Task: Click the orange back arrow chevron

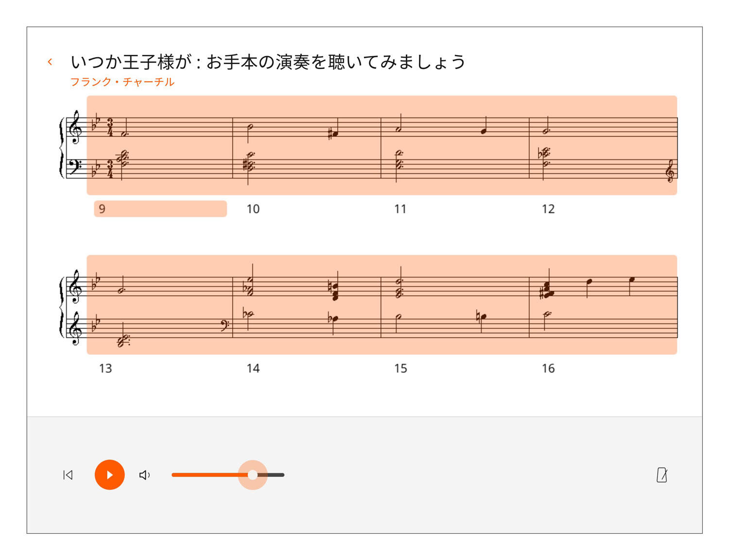Action: click(x=50, y=62)
